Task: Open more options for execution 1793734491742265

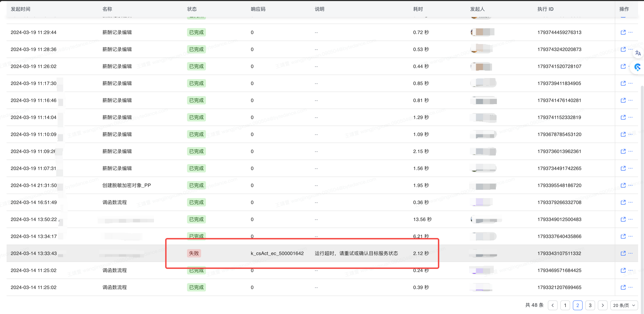Action: [630, 168]
